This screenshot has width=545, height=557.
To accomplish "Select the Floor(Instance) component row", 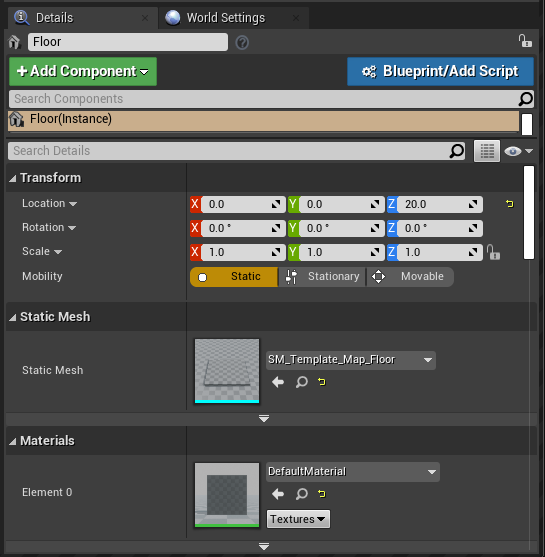I will coord(263,121).
